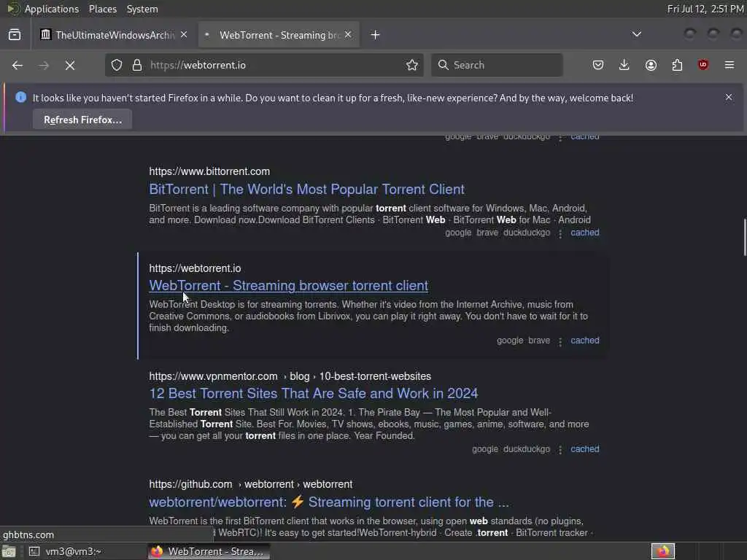Image resolution: width=747 pixels, height=560 pixels.
Task: Open BitTorrent World's Most Popular Torrent Client link
Action: [x=307, y=189]
